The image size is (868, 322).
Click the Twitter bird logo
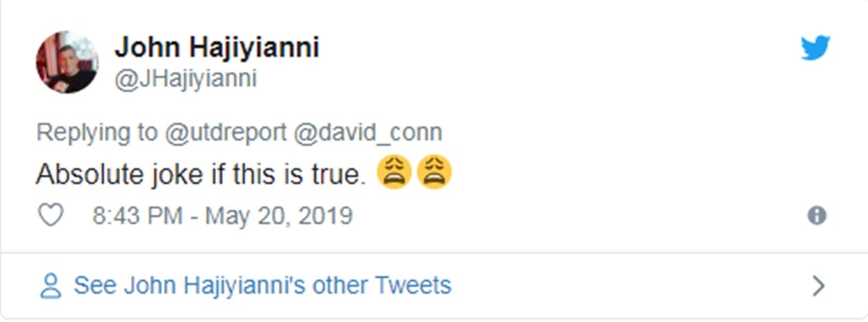coord(815,49)
